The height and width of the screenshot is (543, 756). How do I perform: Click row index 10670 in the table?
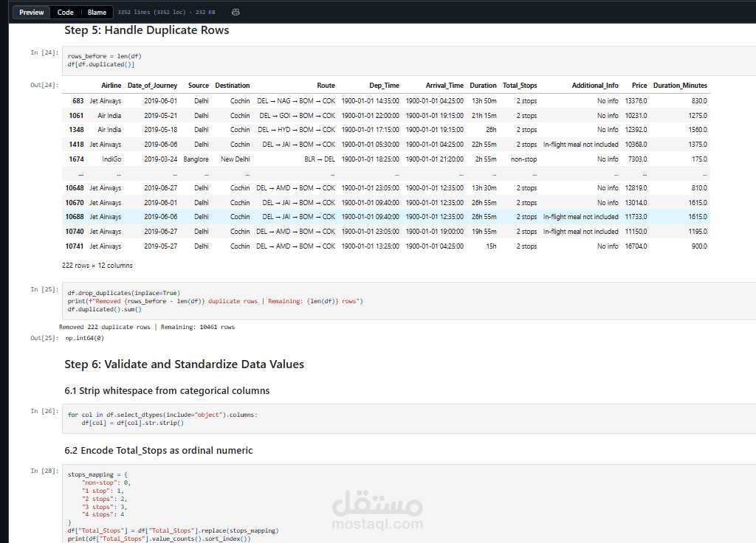(75, 203)
